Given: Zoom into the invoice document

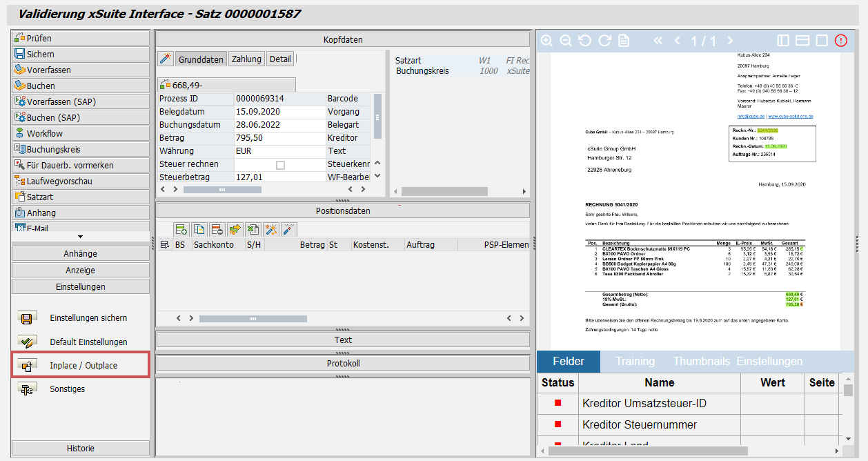Looking at the screenshot, I should [546, 40].
